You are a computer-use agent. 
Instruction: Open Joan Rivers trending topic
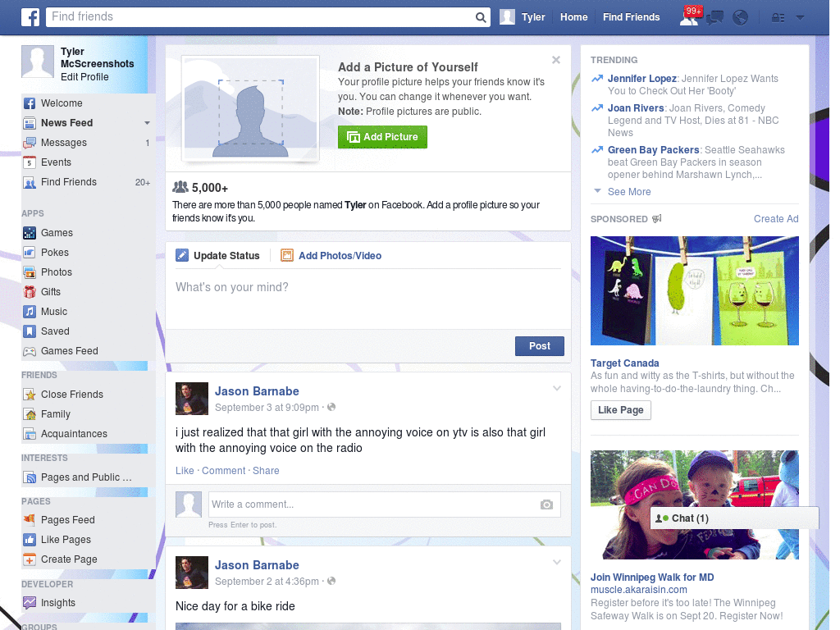point(636,108)
